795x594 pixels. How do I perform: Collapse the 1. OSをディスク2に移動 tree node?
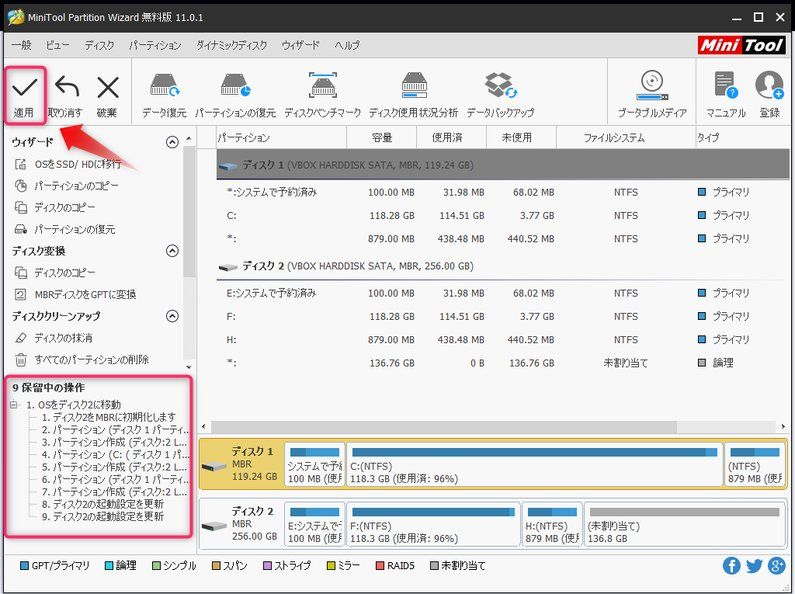point(14,405)
